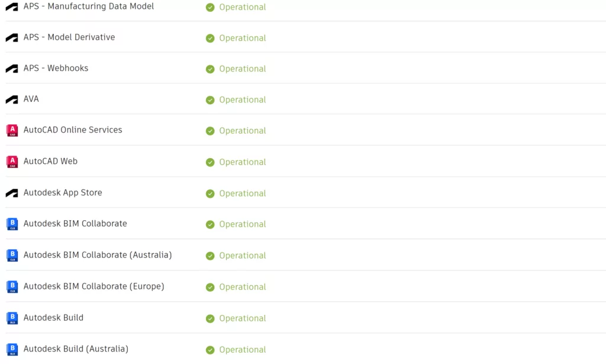This screenshot has height=364, width=606.
Task: Select the AutoCAD Online Services row
Action: point(72,130)
